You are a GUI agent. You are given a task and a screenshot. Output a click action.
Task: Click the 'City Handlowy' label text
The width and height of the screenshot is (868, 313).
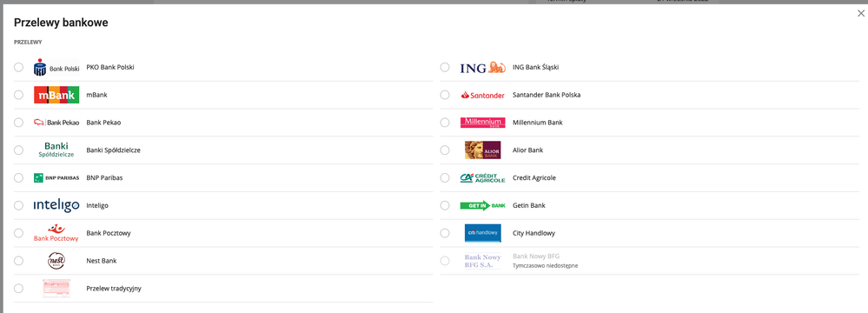point(534,233)
